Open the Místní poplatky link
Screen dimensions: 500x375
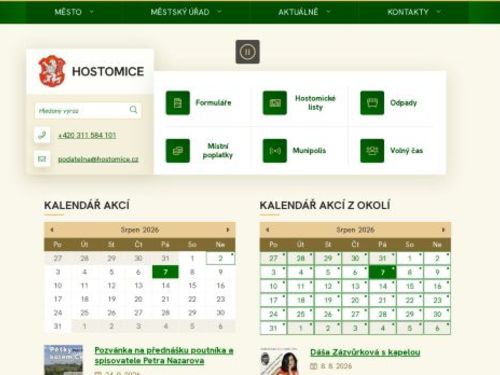click(x=218, y=151)
